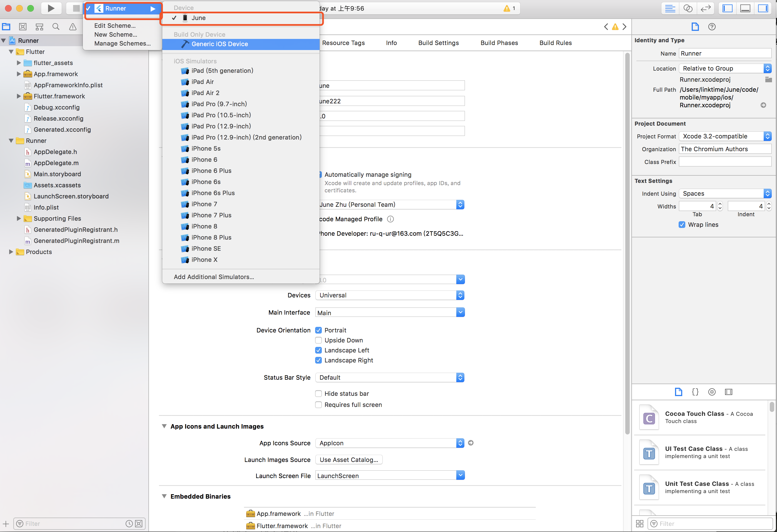Go forward with the right chevron
This screenshot has width=777, height=532.
point(624,27)
